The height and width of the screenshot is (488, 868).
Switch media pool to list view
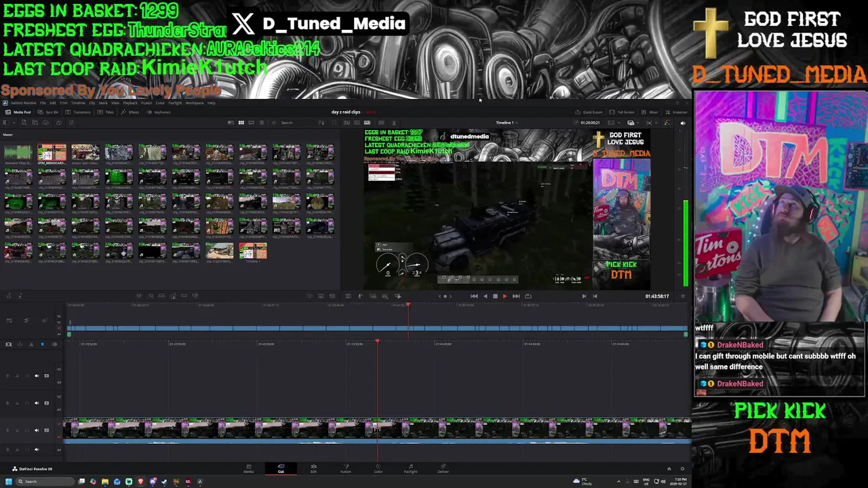[x=262, y=123]
